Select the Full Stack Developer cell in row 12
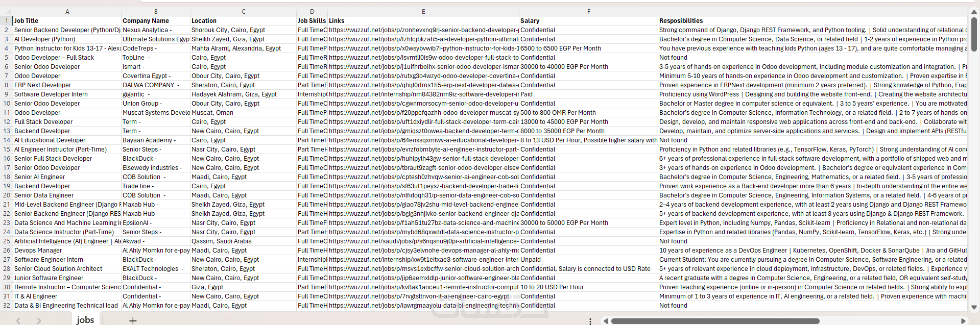 (67, 122)
